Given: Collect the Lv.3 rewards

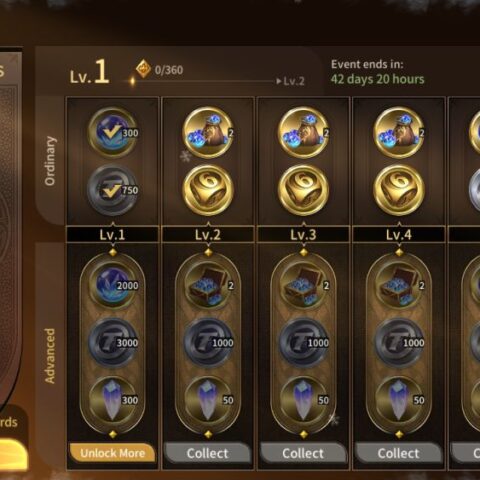Looking at the screenshot, I should pos(303,453).
